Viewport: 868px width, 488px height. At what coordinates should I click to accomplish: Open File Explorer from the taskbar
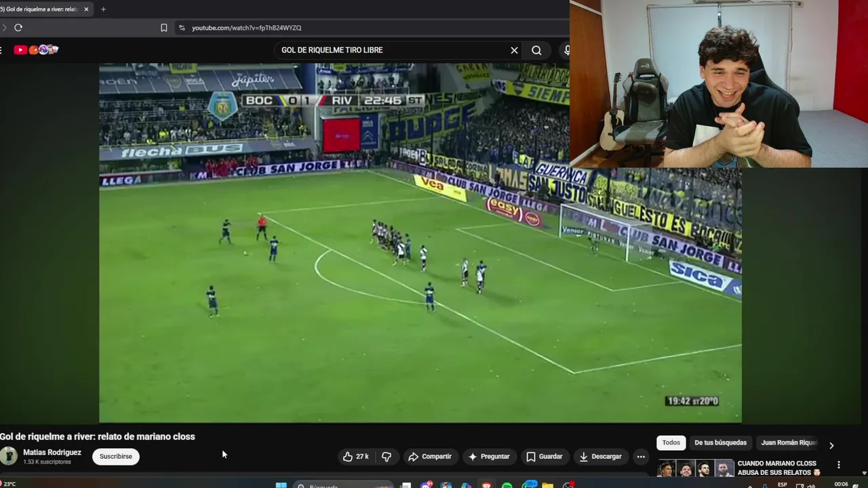coord(547,485)
